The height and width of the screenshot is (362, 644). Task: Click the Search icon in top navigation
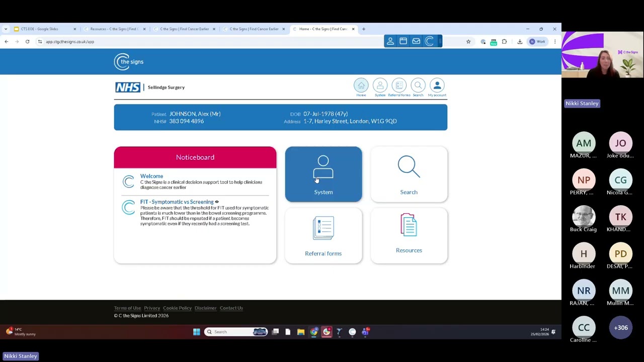(x=418, y=85)
